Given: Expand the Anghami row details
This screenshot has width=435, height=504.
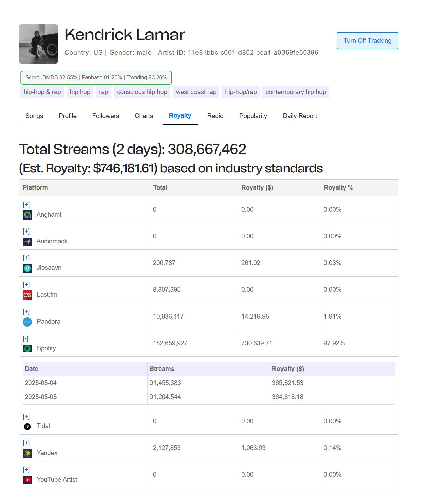Looking at the screenshot, I should coord(26,205).
